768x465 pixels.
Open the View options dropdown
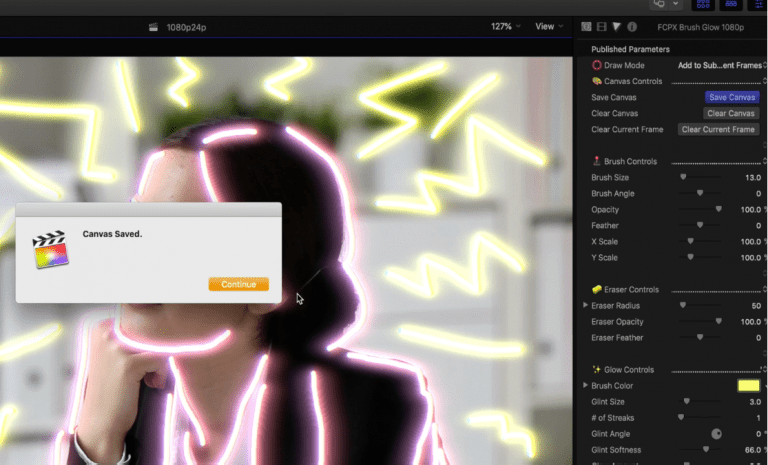[x=549, y=26]
